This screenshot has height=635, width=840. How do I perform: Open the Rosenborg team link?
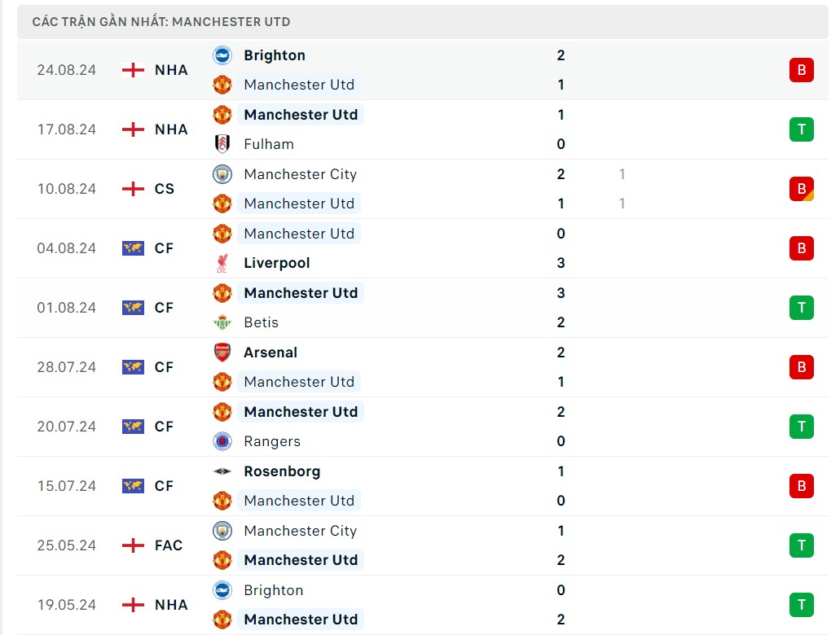point(282,471)
